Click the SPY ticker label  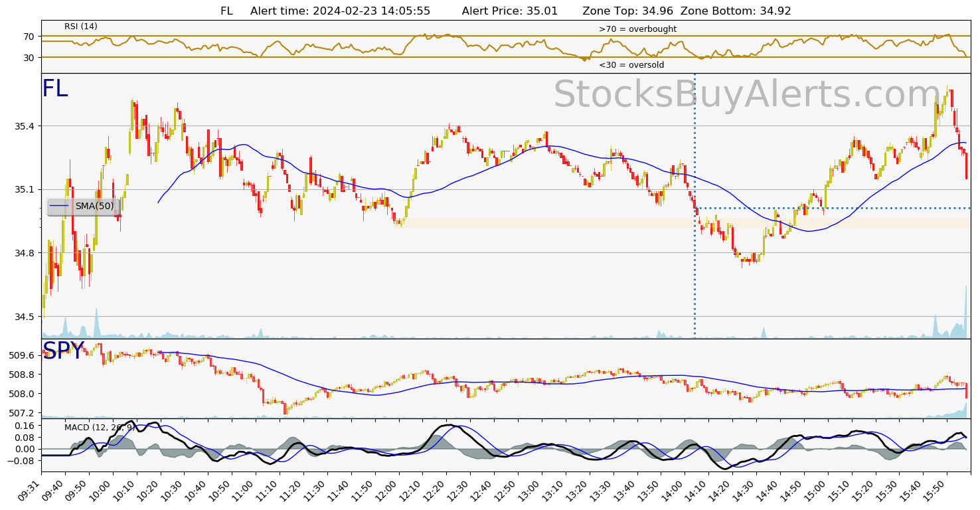point(64,351)
